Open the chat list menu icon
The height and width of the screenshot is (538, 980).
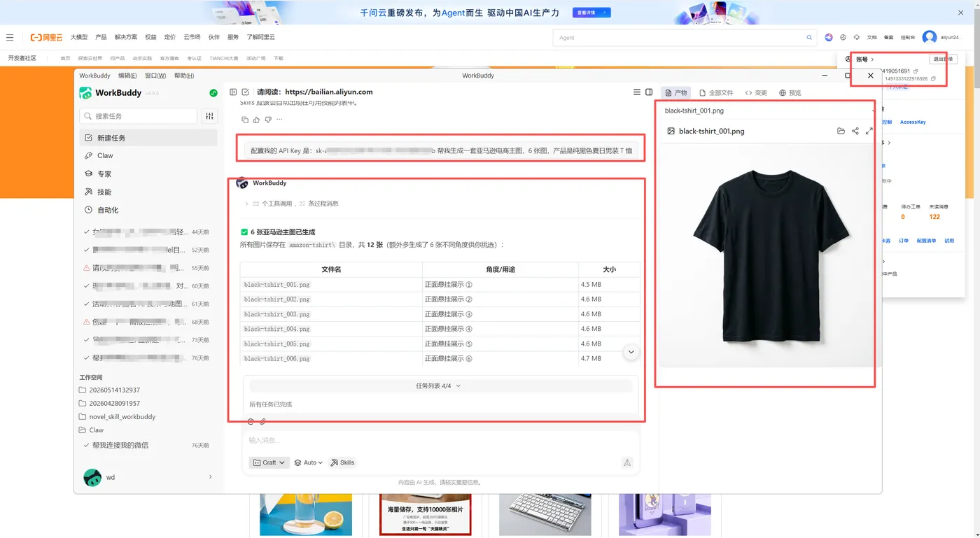coord(636,92)
